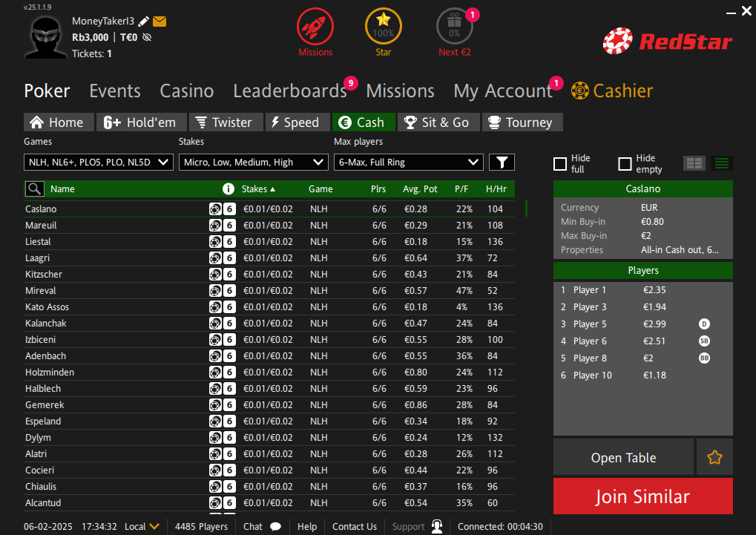The height and width of the screenshot is (535, 756).
Task: Expand the Games filter dropdown
Action: pyautogui.click(x=99, y=163)
